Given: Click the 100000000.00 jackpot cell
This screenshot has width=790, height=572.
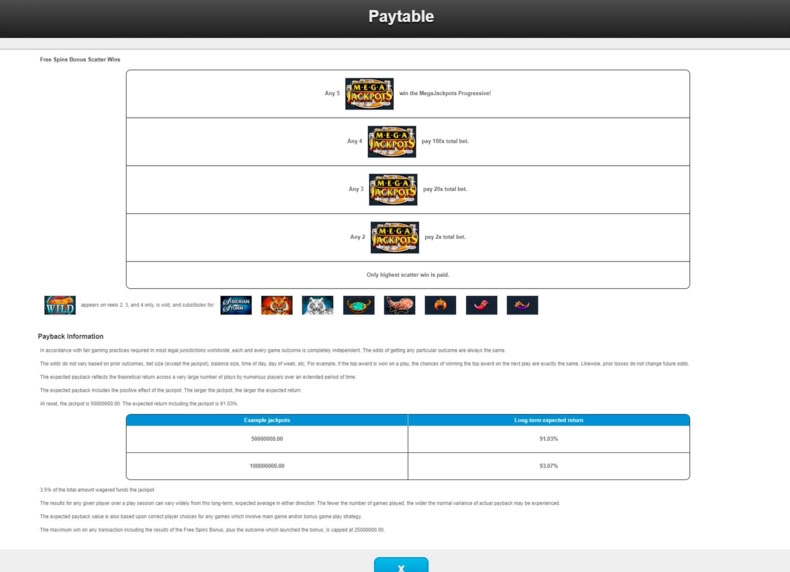Looking at the screenshot, I should (x=267, y=466).
